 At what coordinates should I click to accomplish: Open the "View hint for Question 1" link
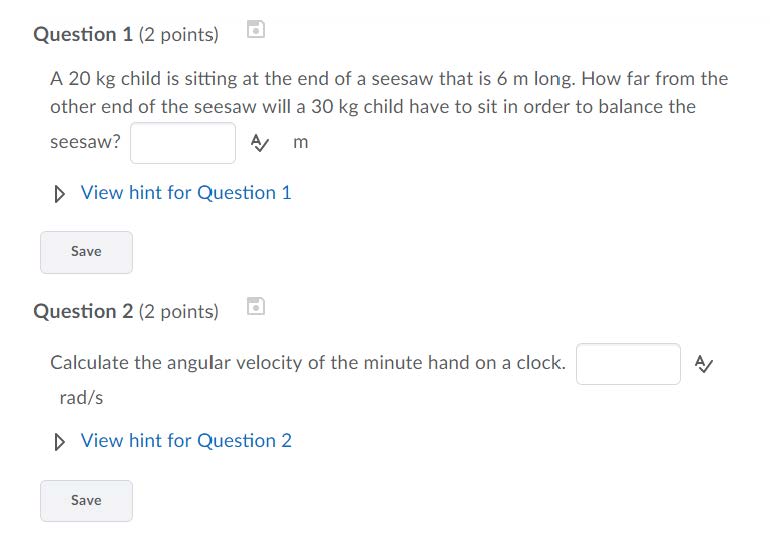pyautogui.click(x=186, y=193)
